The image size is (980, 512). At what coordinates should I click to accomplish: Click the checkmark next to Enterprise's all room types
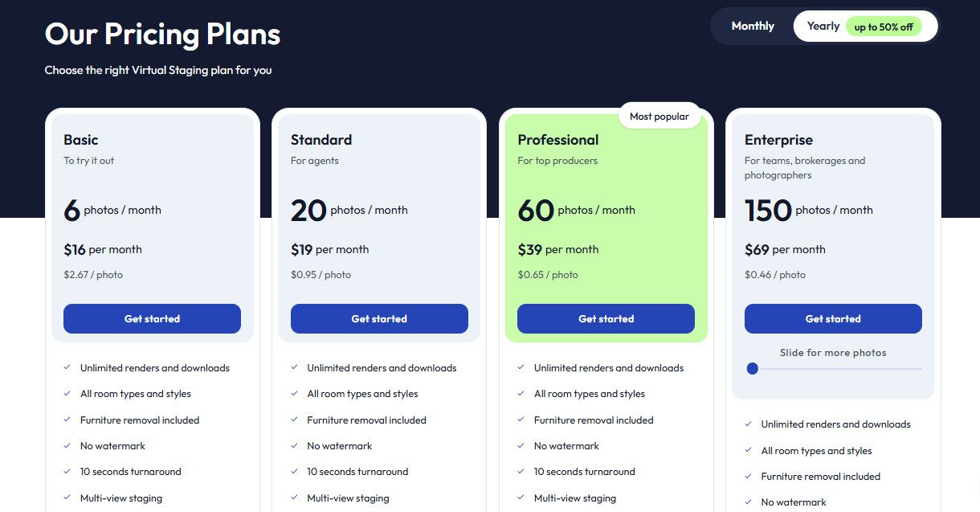click(x=748, y=450)
